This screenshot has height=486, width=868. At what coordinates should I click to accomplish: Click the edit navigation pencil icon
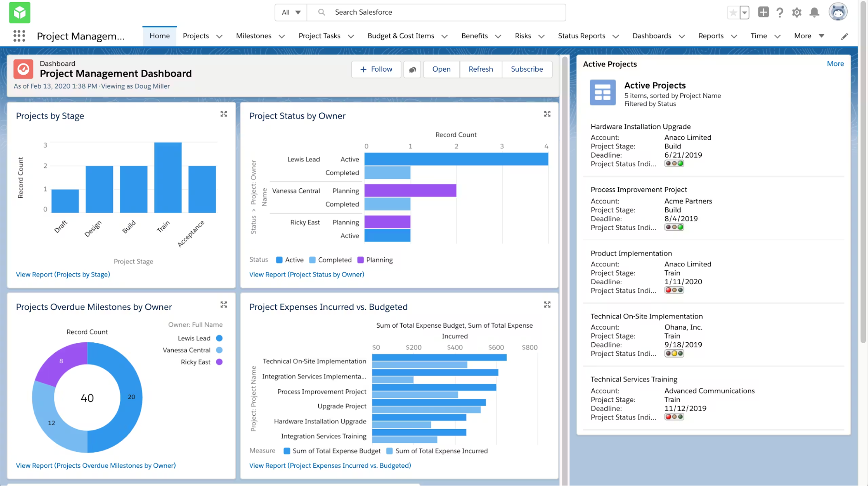tap(844, 36)
